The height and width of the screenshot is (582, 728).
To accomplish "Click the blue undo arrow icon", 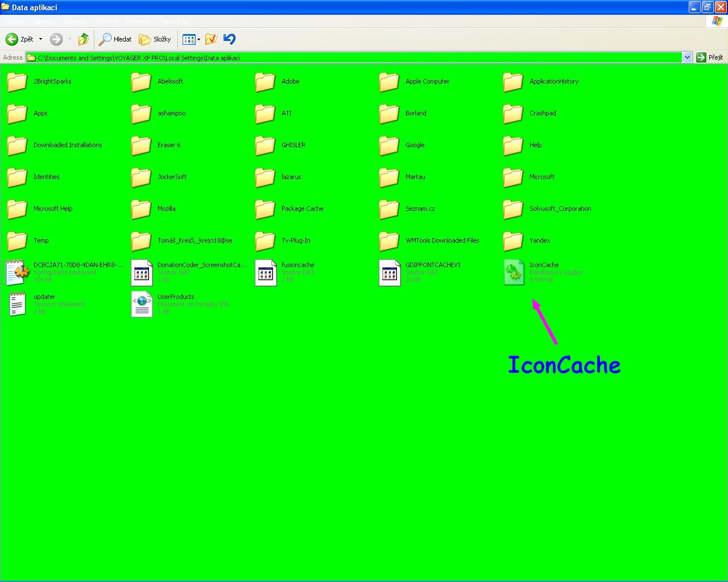I will pyautogui.click(x=229, y=39).
